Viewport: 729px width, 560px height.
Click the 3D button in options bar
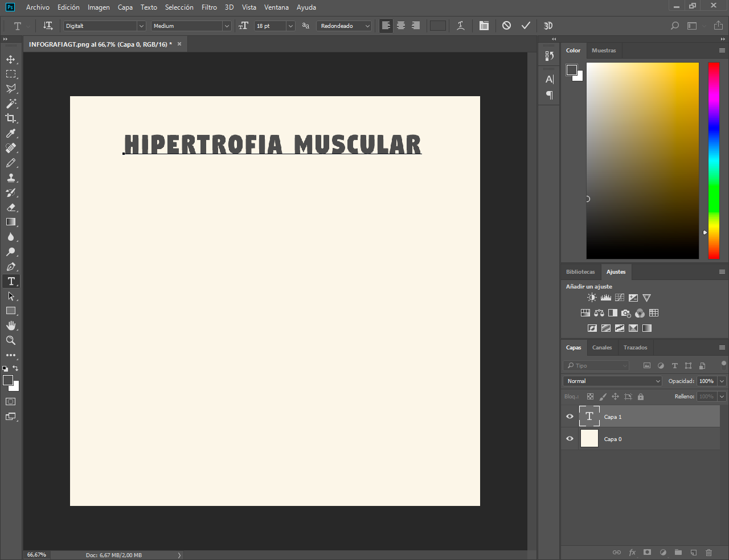click(548, 26)
